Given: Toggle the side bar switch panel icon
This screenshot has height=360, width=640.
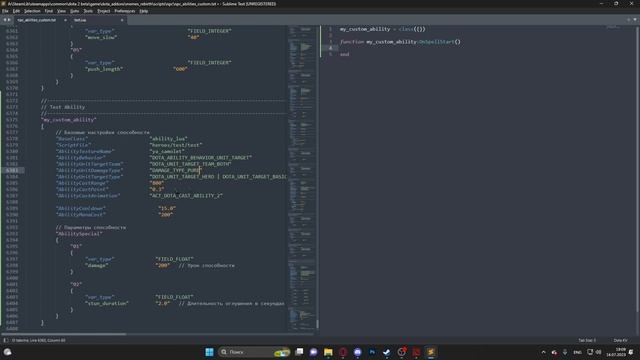Looking at the screenshot, I should pos(6,340).
